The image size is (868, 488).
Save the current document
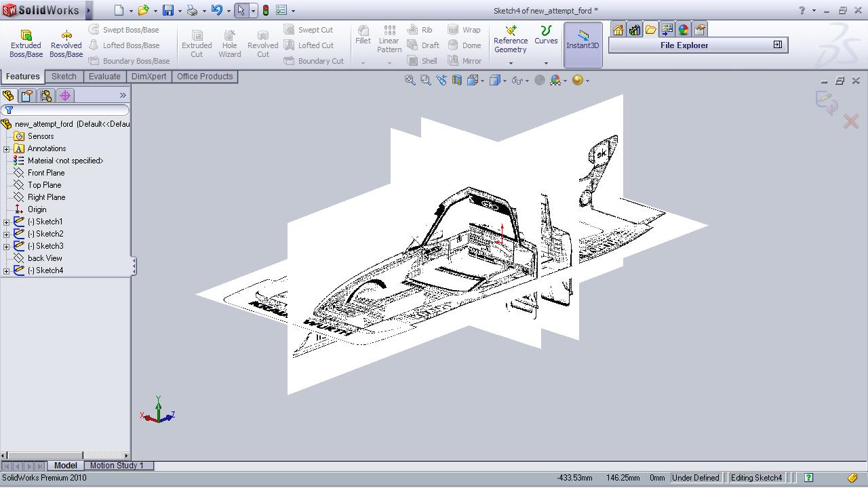168,10
